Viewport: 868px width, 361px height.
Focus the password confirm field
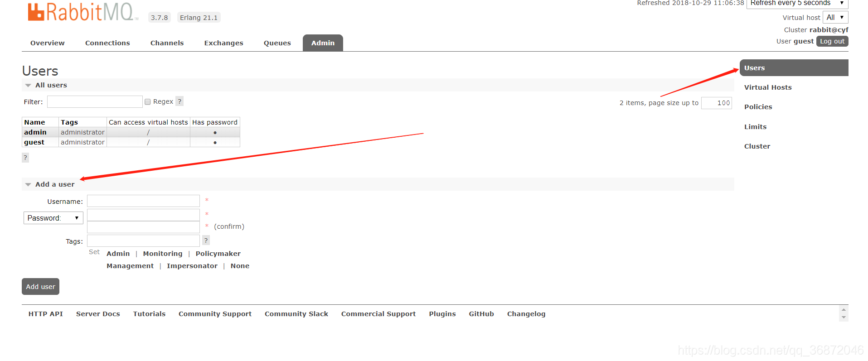click(143, 227)
